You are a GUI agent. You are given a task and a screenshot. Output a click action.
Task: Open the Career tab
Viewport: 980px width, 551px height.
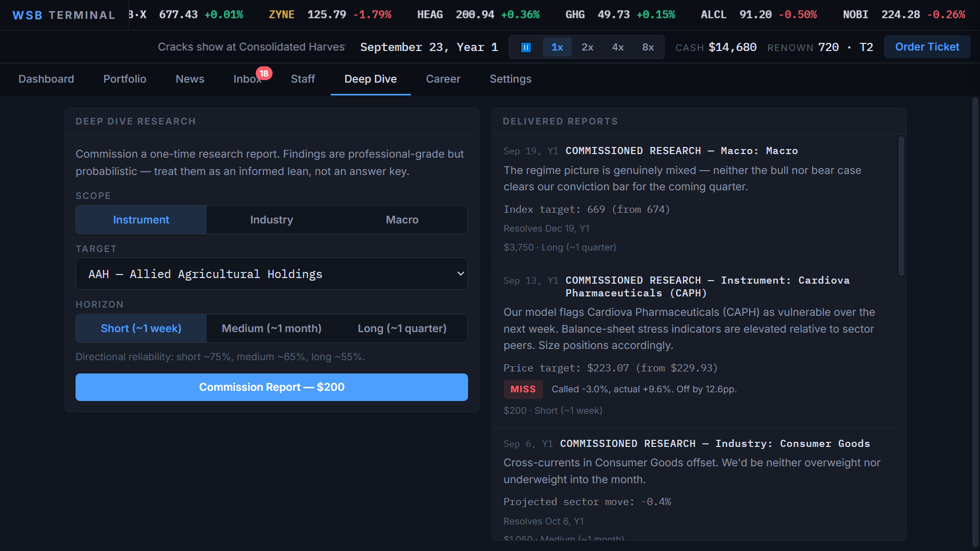pos(443,79)
